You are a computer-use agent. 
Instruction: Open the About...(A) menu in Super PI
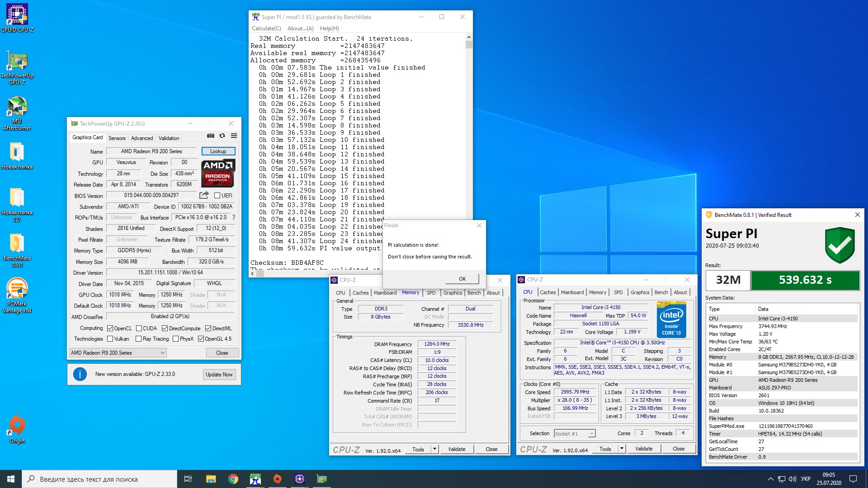(x=300, y=28)
